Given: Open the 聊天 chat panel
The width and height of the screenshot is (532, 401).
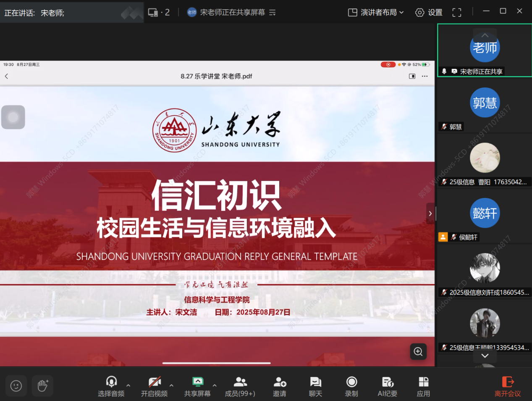Looking at the screenshot, I should (315, 386).
